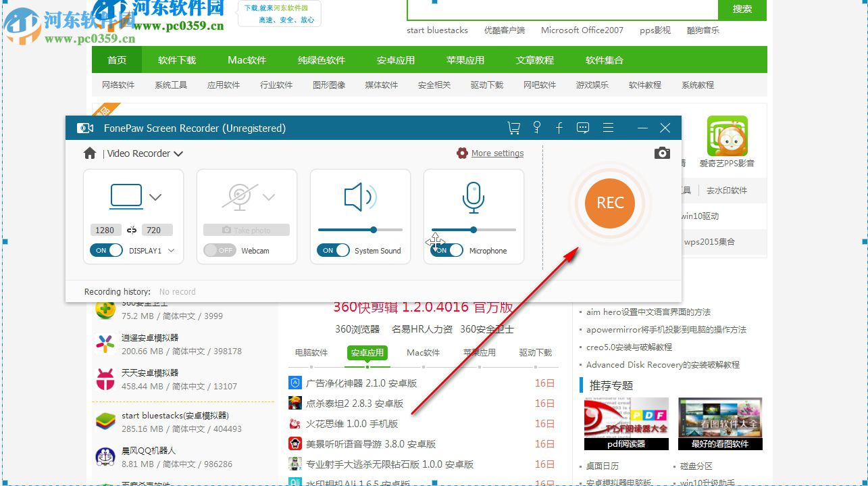Open the feedback chat bubble icon
The width and height of the screenshot is (868, 486).
pyautogui.click(x=582, y=128)
